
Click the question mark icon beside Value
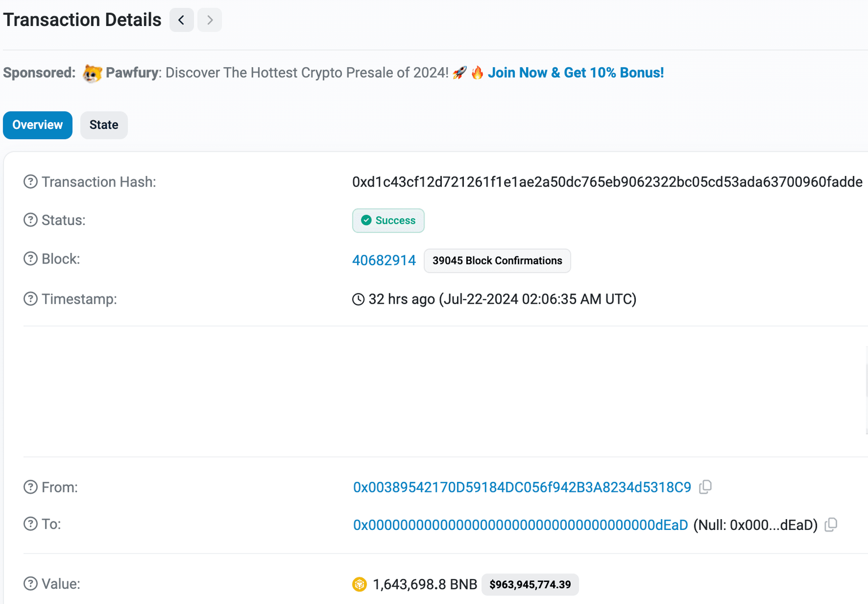[x=31, y=584]
